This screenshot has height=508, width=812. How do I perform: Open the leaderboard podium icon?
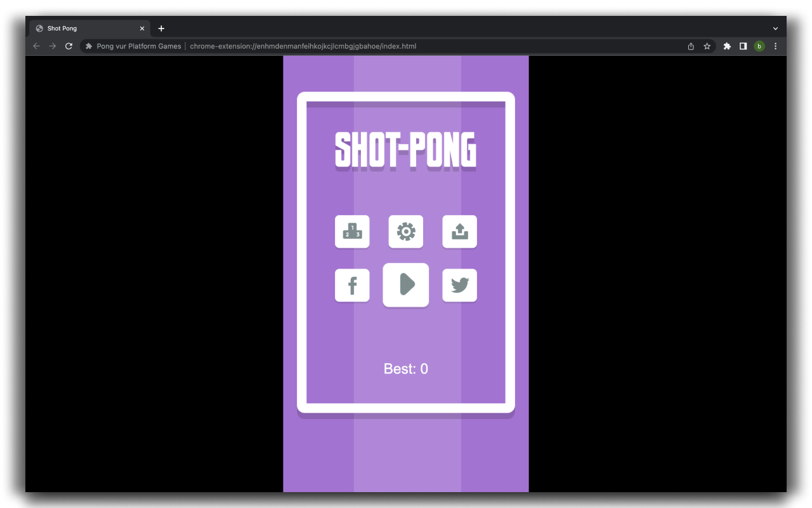[x=352, y=232]
